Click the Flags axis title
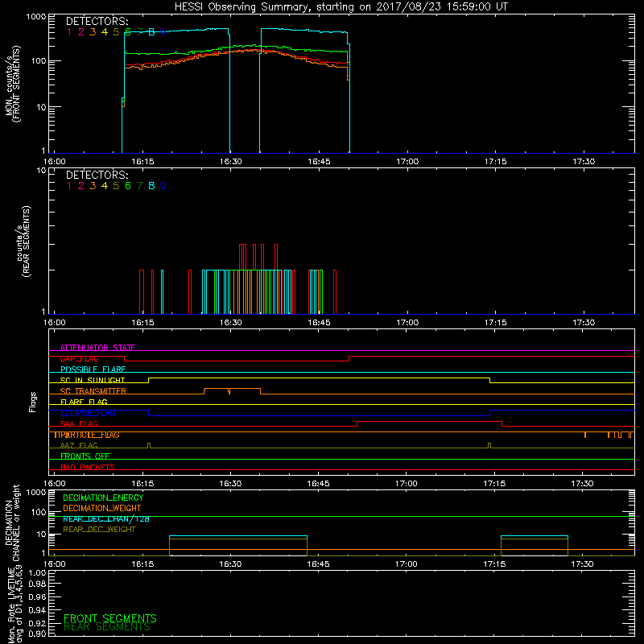The width and height of the screenshot is (644, 644). [x=33, y=402]
